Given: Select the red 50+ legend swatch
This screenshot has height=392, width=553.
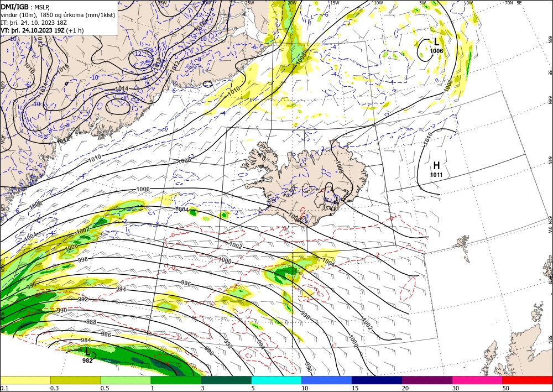Looking at the screenshot, I should point(528,380).
